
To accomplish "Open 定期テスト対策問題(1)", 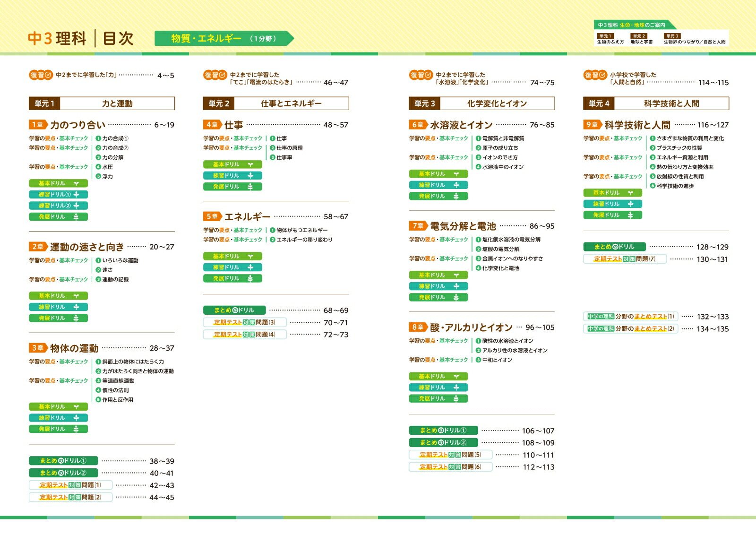I will 71,485.
